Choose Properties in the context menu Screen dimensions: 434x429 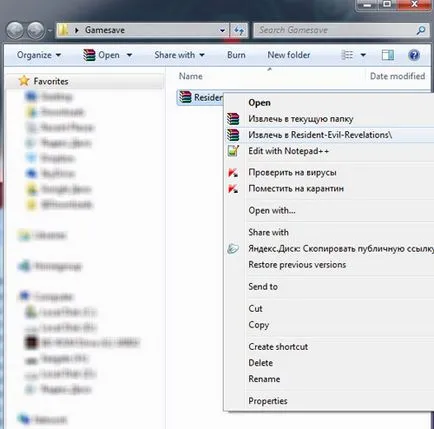[268, 401]
